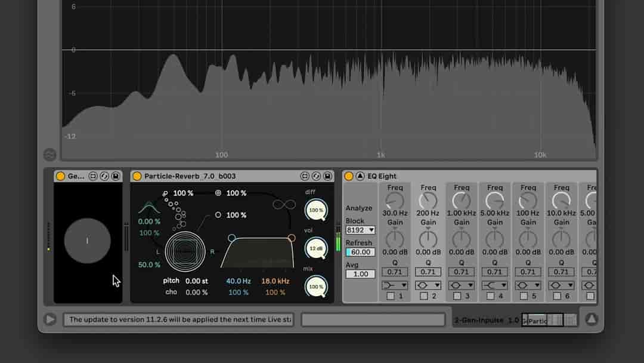The image size is (644, 363).
Task: Toggle band 4 on in EQ Eight
Action: [490, 296]
